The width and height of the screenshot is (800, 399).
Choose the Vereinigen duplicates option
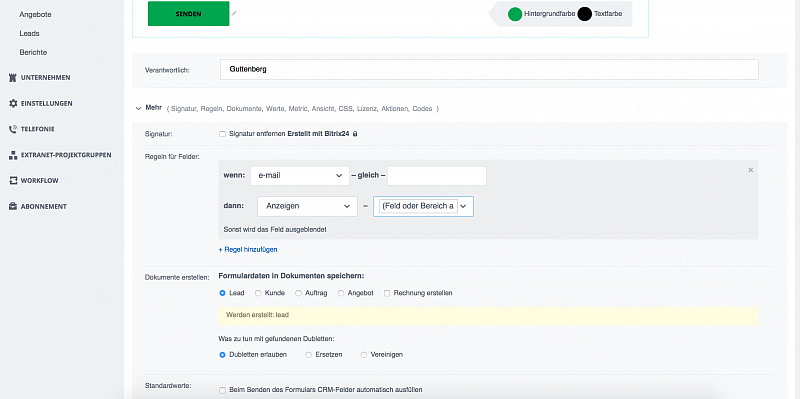point(364,355)
